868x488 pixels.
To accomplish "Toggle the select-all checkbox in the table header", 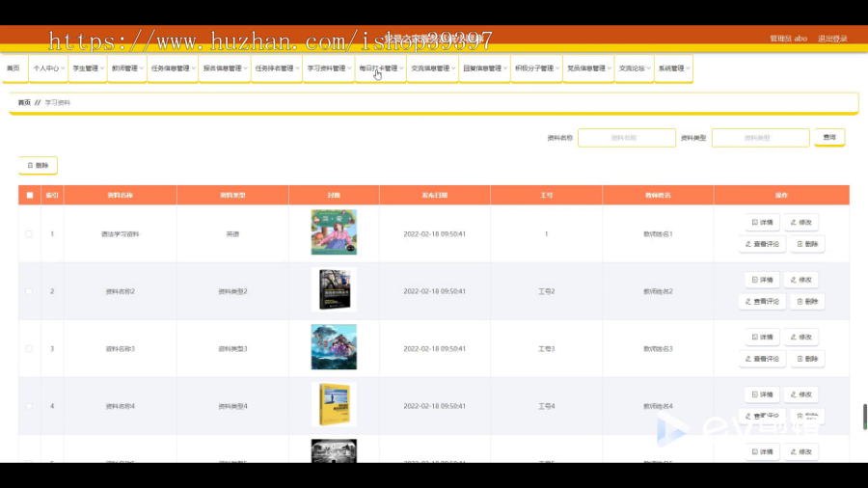I will [30, 196].
